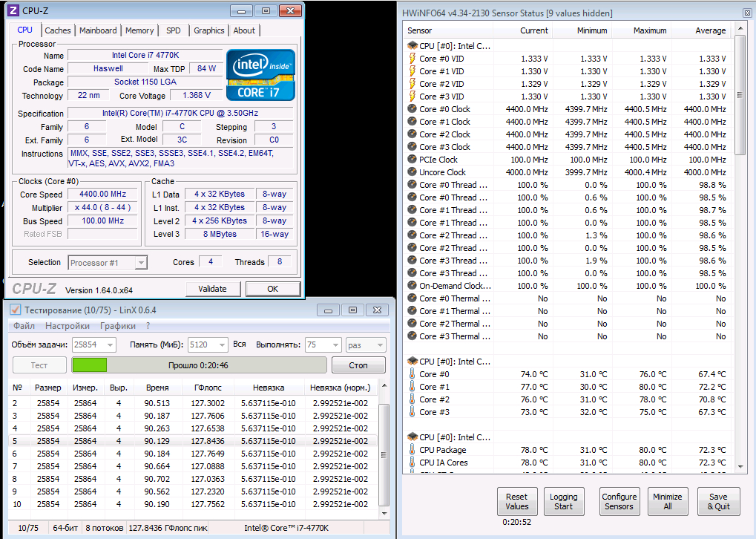Open the Файл menu in LinX
This screenshot has width=756, height=539.
click(24, 326)
